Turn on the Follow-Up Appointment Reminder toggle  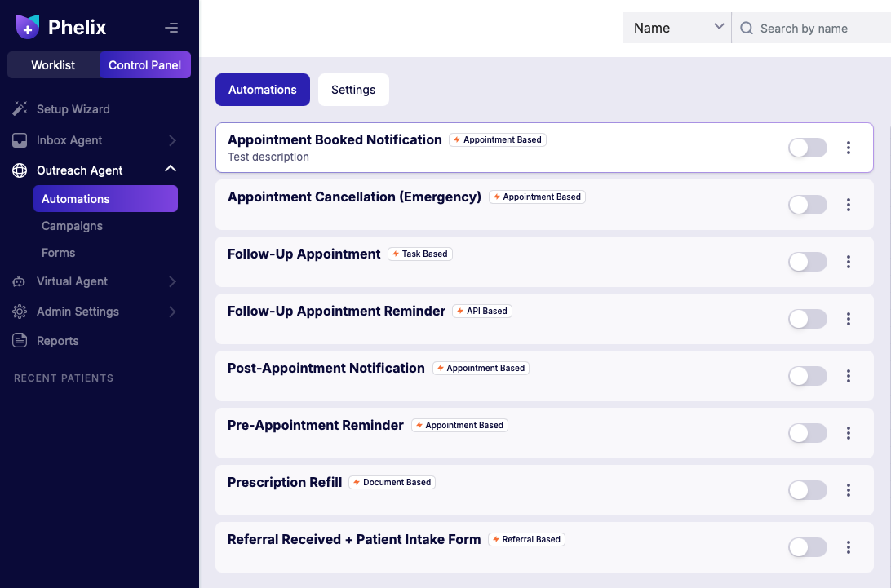pos(808,319)
